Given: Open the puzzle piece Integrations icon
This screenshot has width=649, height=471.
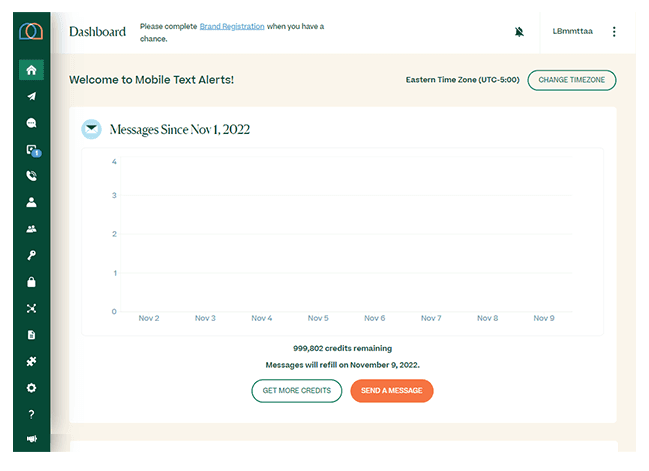Looking at the screenshot, I should [x=31, y=361].
